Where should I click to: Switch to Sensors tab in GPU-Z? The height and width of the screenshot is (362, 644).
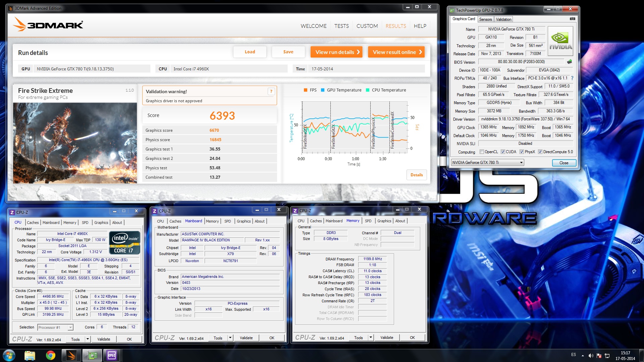pyautogui.click(x=485, y=19)
